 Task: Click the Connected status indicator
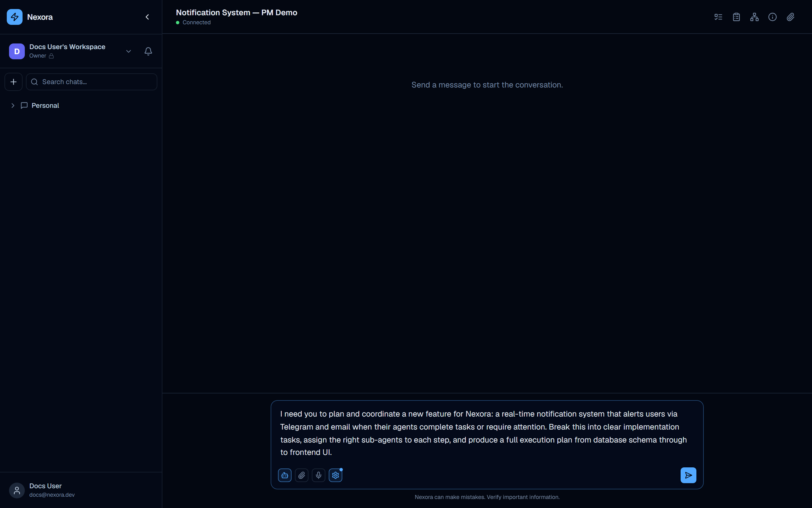tap(193, 22)
